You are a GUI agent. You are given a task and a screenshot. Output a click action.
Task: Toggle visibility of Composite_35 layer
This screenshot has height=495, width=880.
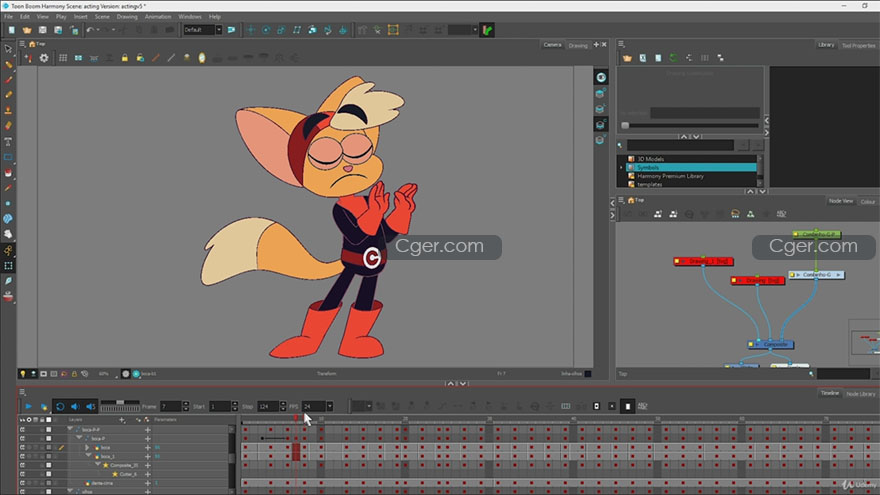click(x=22, y=465)
